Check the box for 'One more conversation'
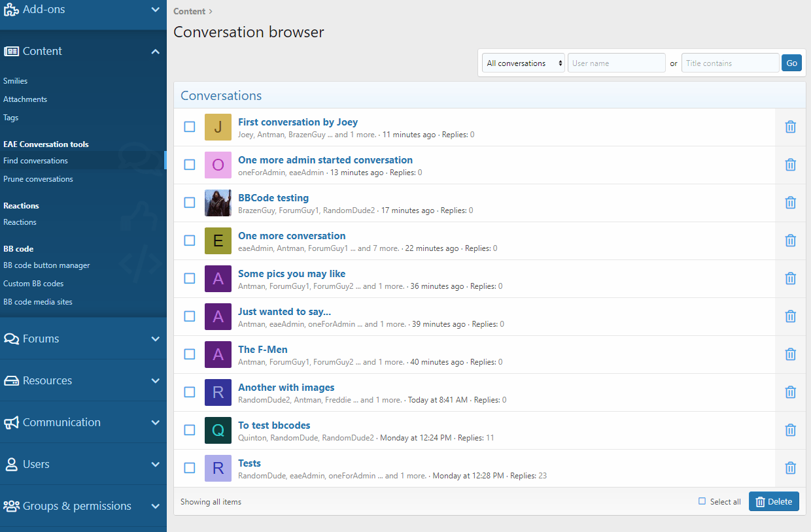 pyautogui.click(x=190, y=241)
